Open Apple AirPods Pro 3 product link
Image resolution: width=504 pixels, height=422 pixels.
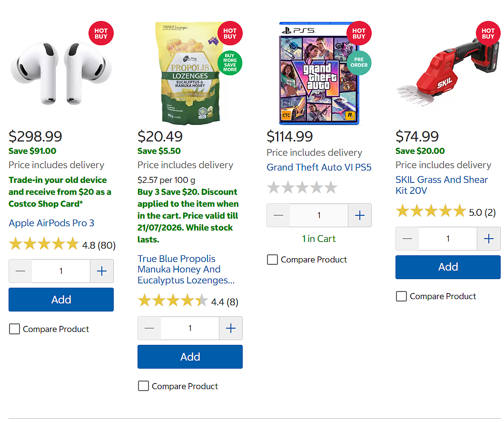pyautogui.click(x=51, y=223)
